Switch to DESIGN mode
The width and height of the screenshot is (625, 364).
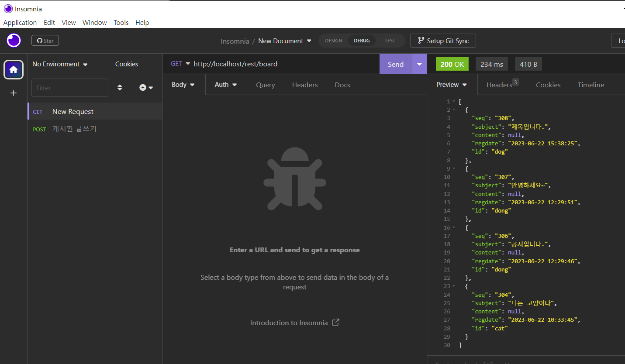334,41
